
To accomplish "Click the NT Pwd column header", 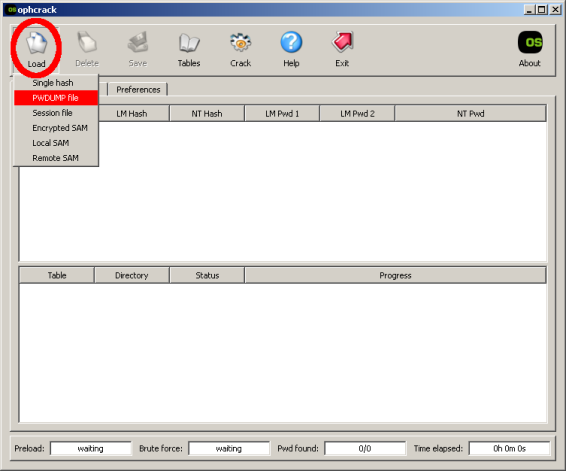I will (470, 114).
